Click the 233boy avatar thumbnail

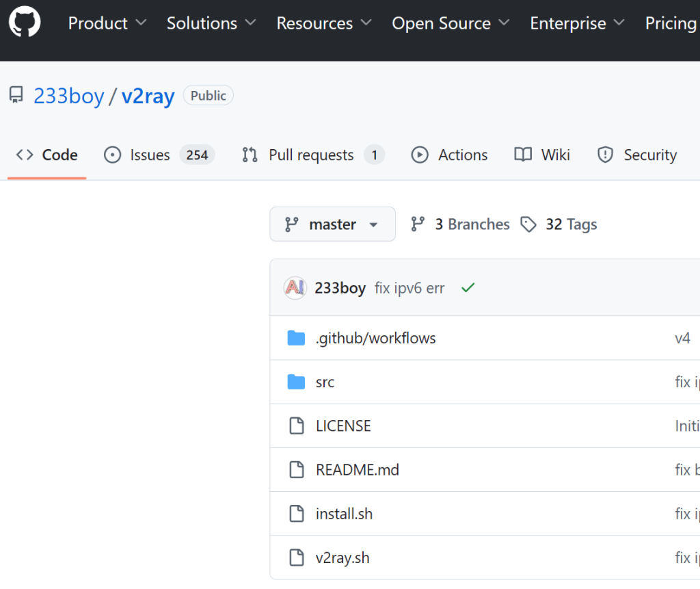point(295,288)
